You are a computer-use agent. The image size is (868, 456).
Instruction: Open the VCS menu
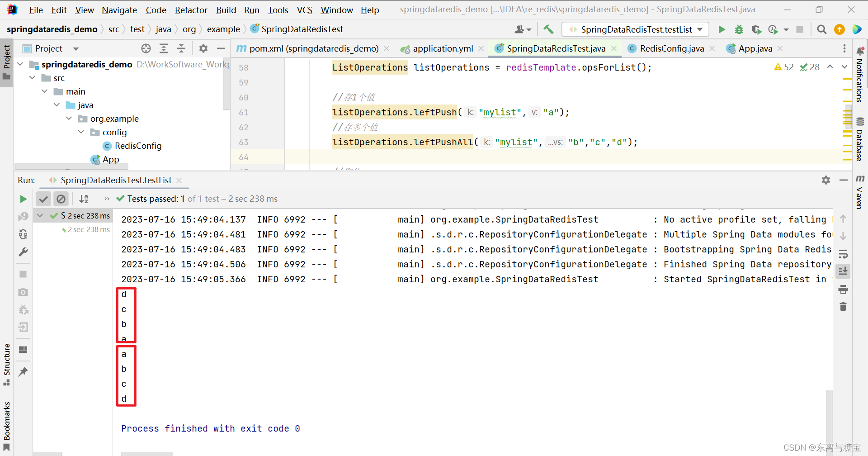(304, 10)
